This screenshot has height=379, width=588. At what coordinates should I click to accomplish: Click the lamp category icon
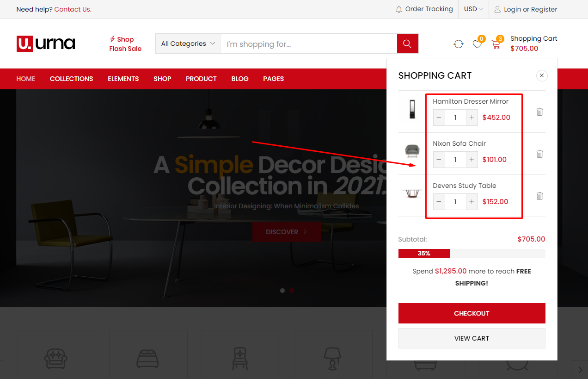click(332, 359)
